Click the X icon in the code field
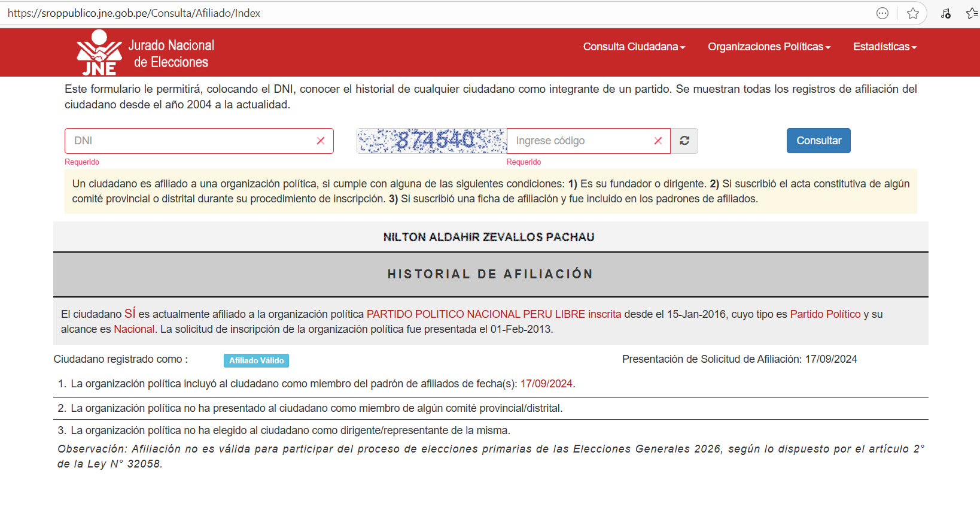 click(x=658, y=141)
